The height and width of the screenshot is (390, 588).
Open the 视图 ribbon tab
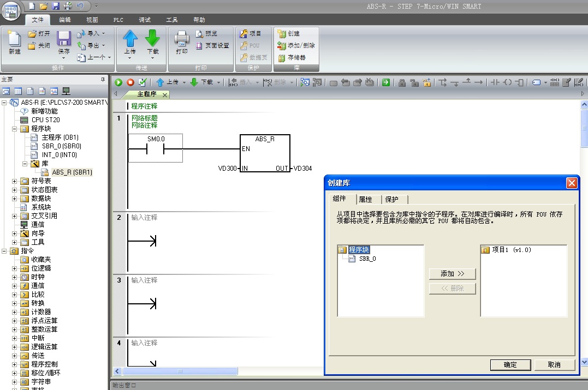point(92,20)
